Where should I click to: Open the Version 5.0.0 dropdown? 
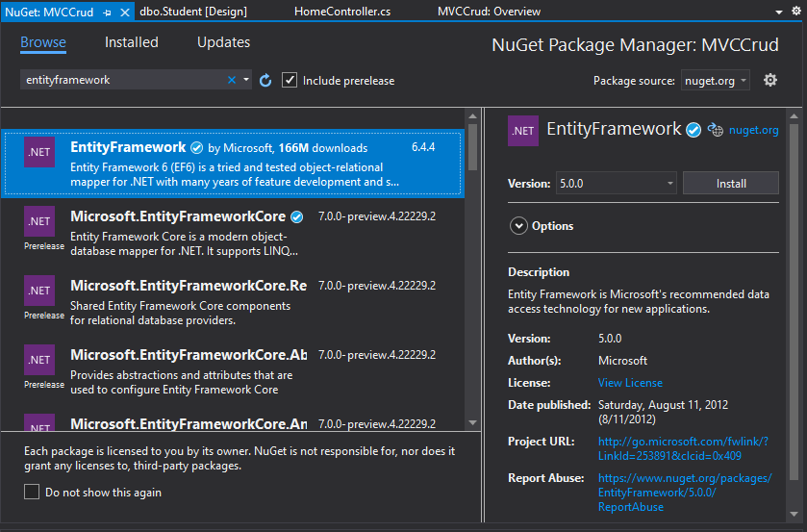click(x=616, y=183)
